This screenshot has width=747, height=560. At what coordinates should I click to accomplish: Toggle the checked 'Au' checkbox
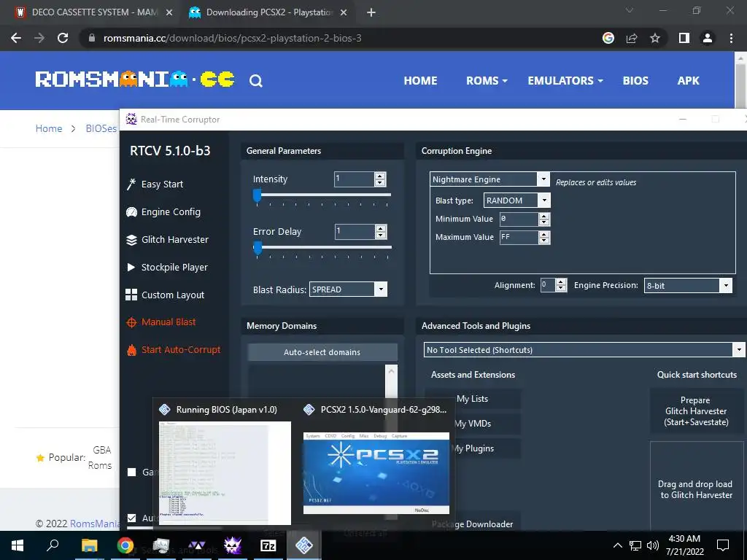[132, 518]
